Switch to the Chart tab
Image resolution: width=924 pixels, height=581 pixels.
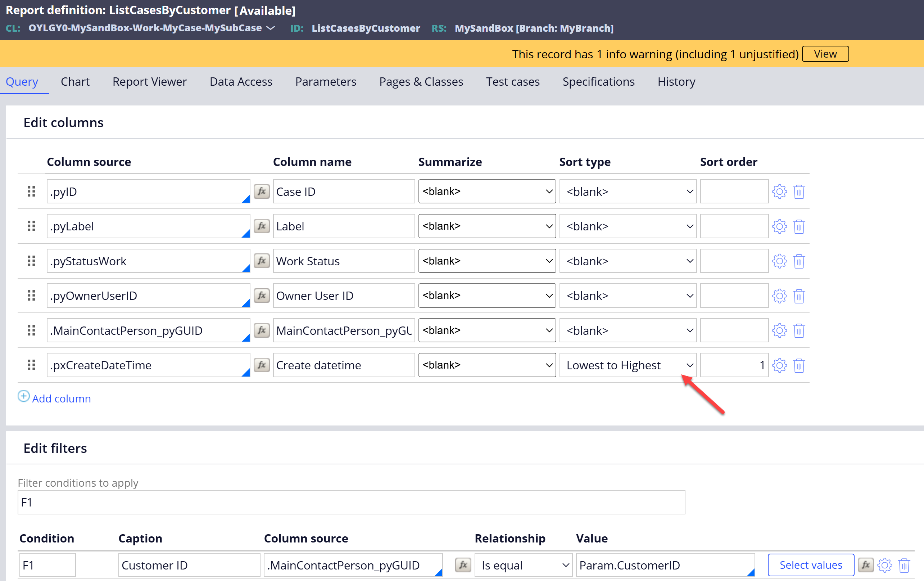[x=75, y=81]
